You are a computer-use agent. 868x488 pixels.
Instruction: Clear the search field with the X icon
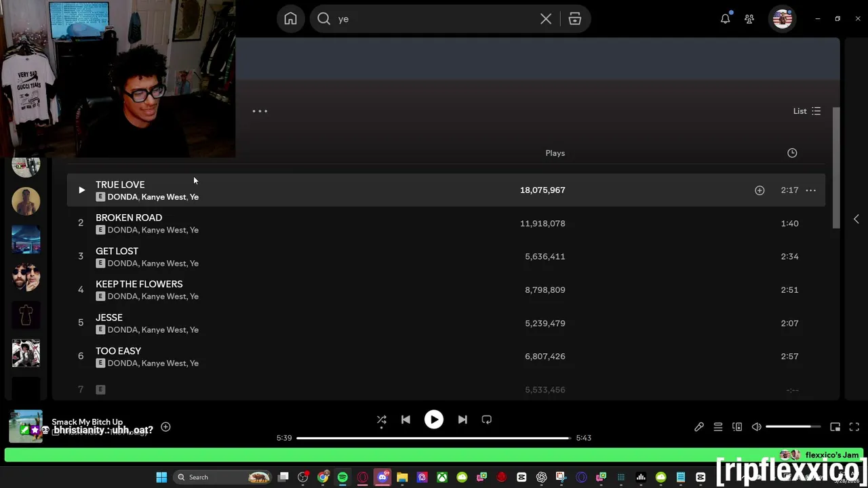546,19
